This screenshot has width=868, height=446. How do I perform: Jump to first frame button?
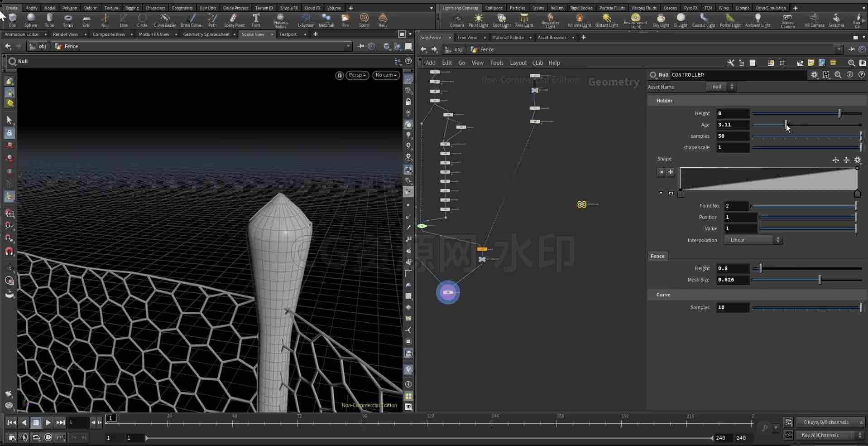(x=11, y=422)
